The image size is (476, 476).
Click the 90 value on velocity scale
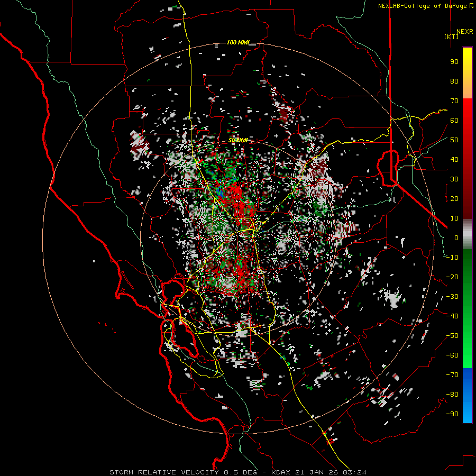454,62
